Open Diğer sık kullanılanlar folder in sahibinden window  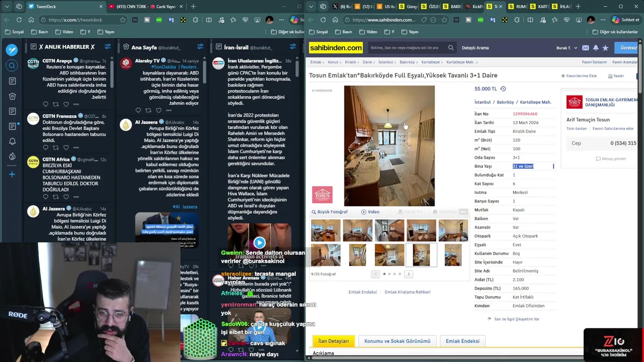tap(615, 32)
